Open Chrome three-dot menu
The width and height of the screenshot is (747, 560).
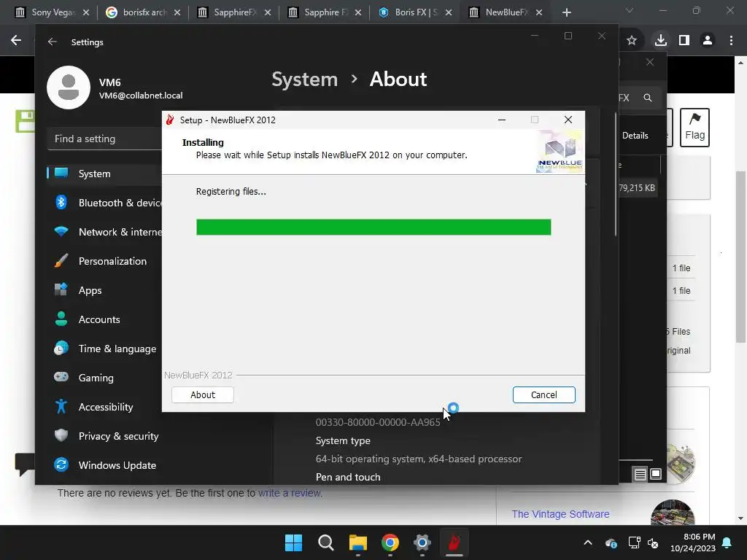tap(731, 41)
